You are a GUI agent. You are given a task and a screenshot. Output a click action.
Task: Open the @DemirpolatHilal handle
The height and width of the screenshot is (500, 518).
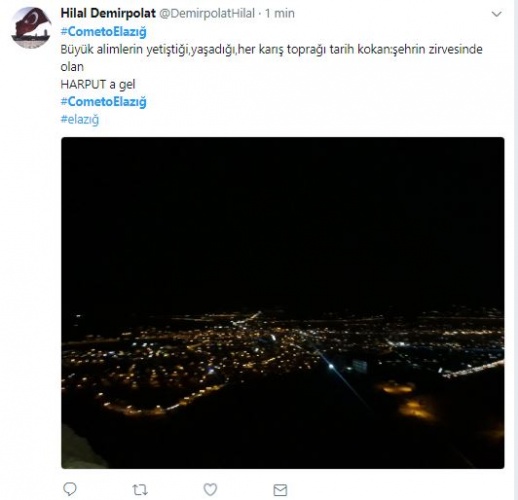(207, 13)
